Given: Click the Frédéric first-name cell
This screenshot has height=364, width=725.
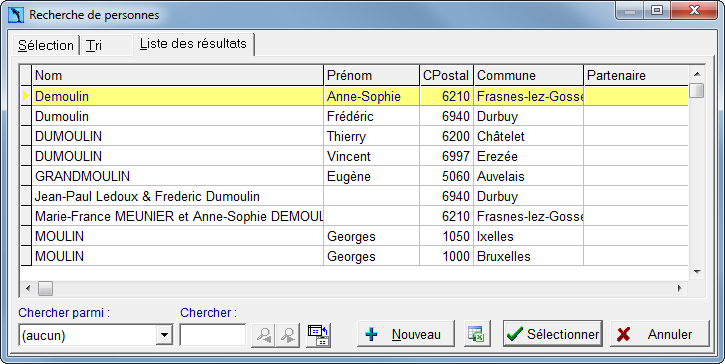Looking at the screenshot, I should click(371, 116).
